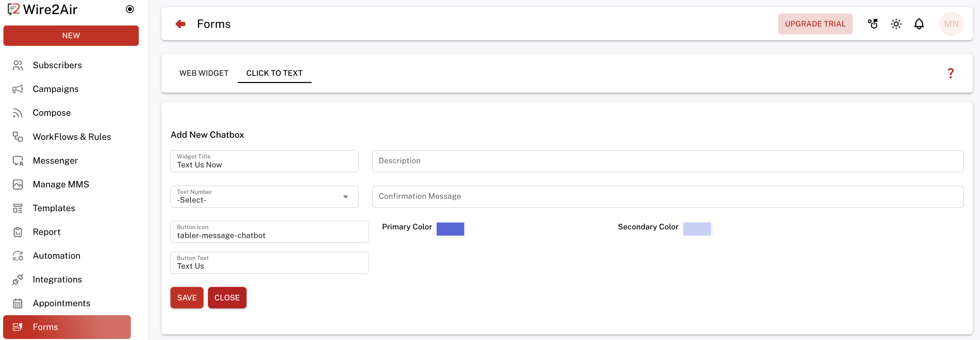Click the red question mark help icon
The width and height of the screenshot is (980, 340).
coord(950,73)
